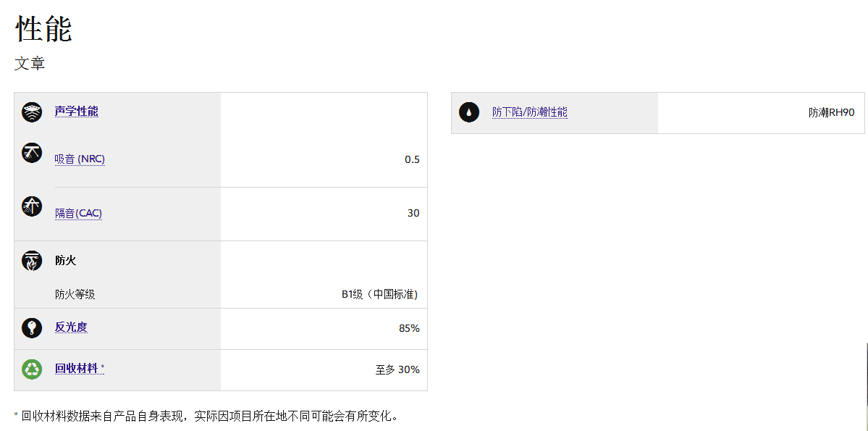Open the 反光度 link

click(71, 327)
